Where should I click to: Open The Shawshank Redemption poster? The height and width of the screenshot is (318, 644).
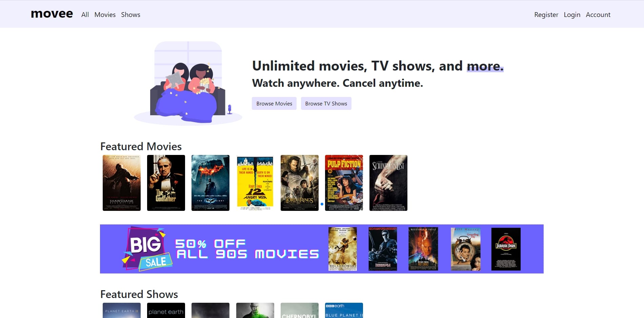122,183
